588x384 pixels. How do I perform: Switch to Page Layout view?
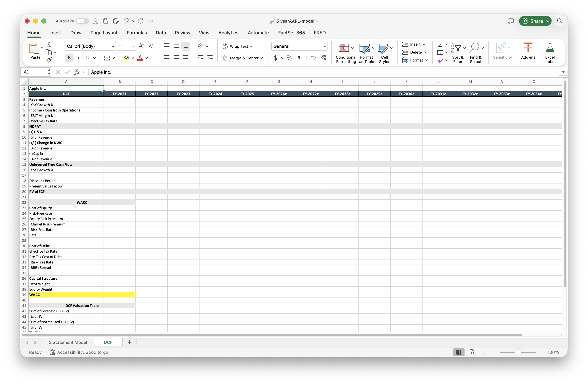(x=472, y=352)
